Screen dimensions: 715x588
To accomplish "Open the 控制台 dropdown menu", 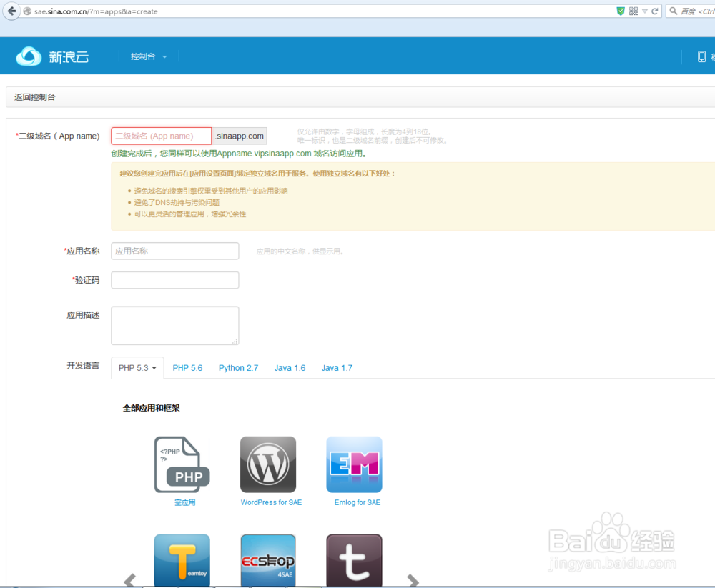I will pyautogui.click(x=149, y=56).
